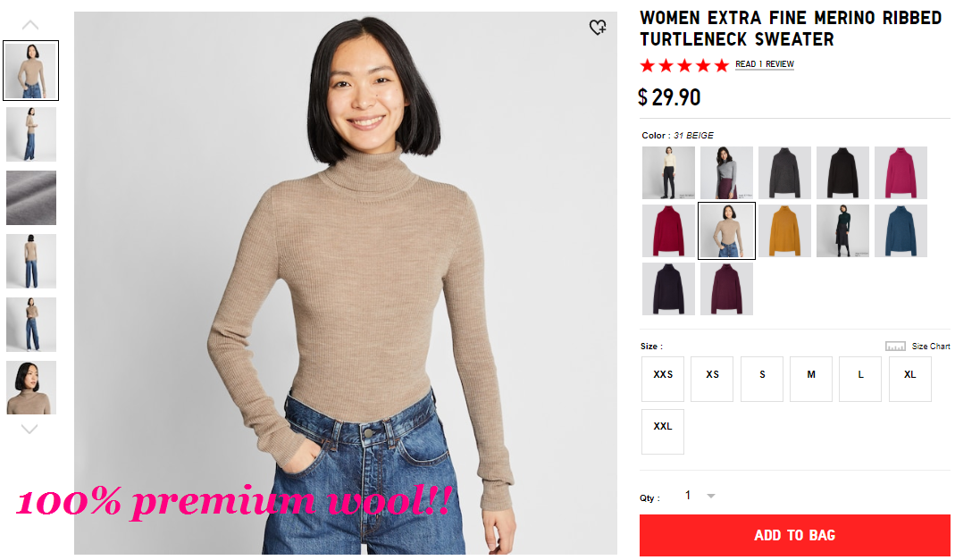955x560 pixels.
Task: Select the mustard yellow color swatch
Action: [x=784, y=230]
